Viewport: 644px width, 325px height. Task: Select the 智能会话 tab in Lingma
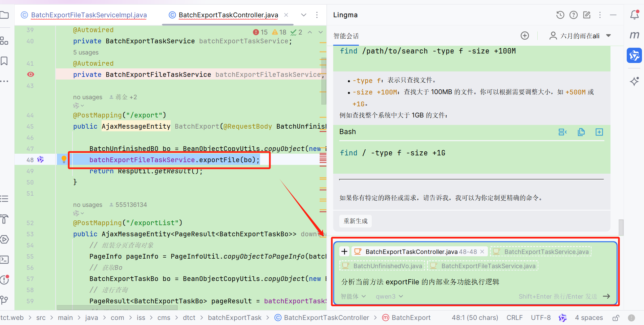pyautogui.click(x=346, y=36)
